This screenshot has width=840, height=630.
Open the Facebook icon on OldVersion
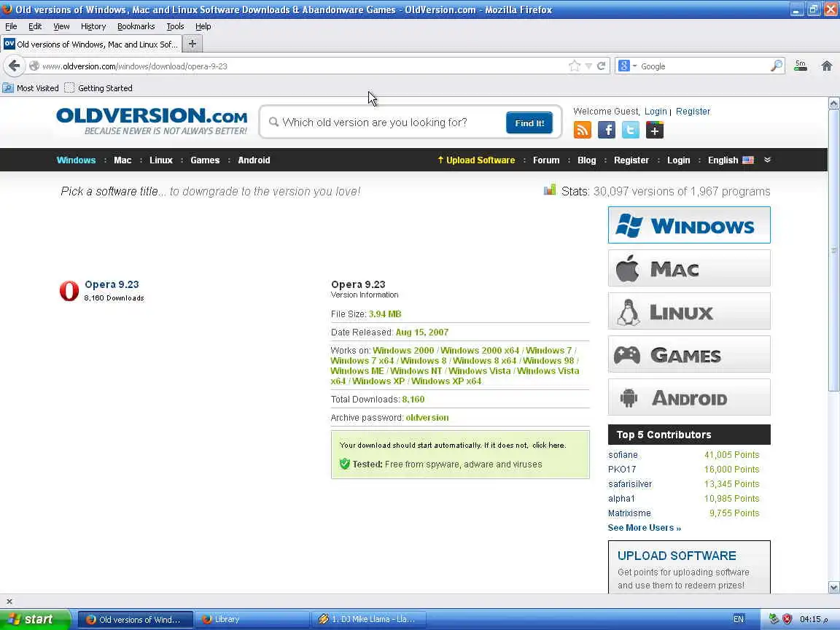[607, 130]
